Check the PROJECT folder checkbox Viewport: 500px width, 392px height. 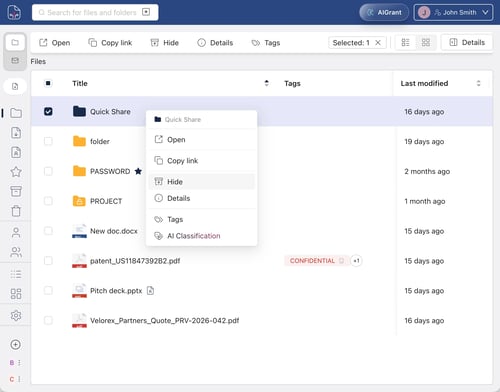coord(48,201)
